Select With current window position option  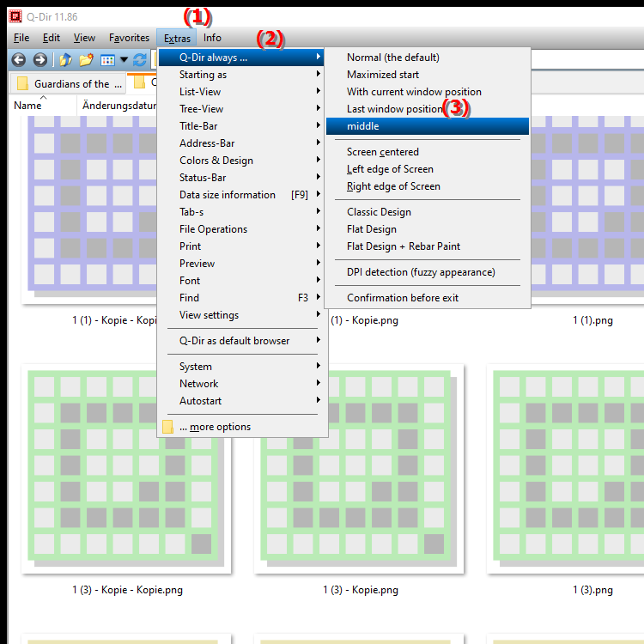(428, 92)
